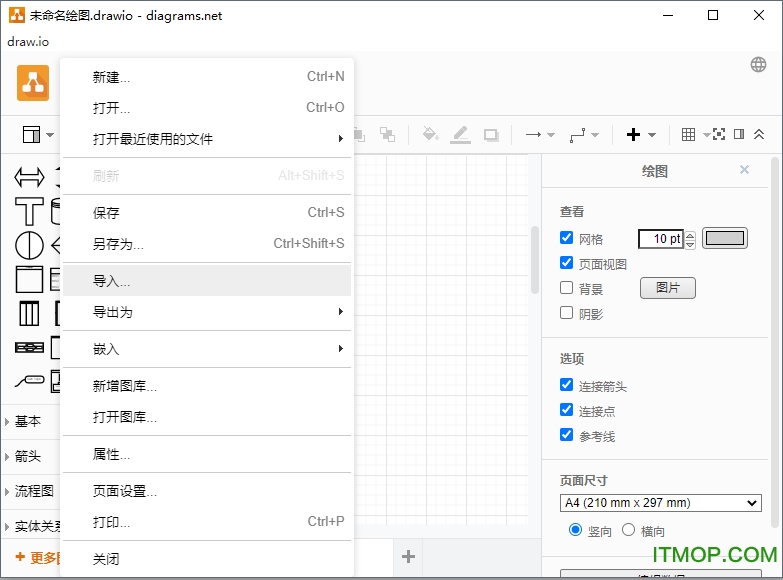Click the orange draw.io logo icon
Image resolution: width=783 pixels, height=580 pixels.
pyautogui.click(x=33, y=83)
